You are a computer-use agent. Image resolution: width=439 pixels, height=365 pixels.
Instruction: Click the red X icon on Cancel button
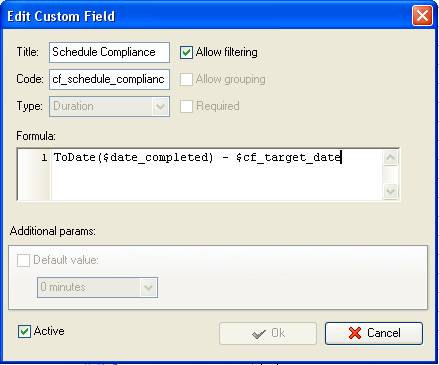point(355,333)
